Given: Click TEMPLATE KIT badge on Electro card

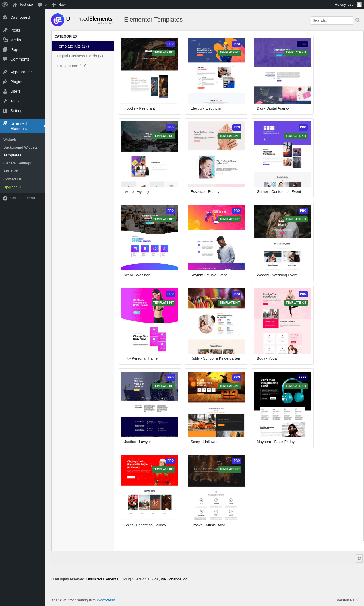Looking at the screenshot, I should click(230, 52).
